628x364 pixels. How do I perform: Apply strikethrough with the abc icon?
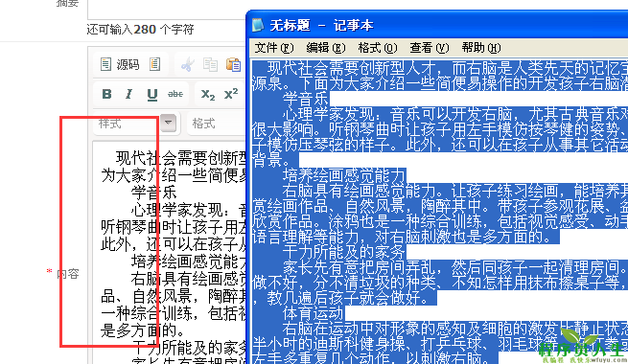pos(175,94)
